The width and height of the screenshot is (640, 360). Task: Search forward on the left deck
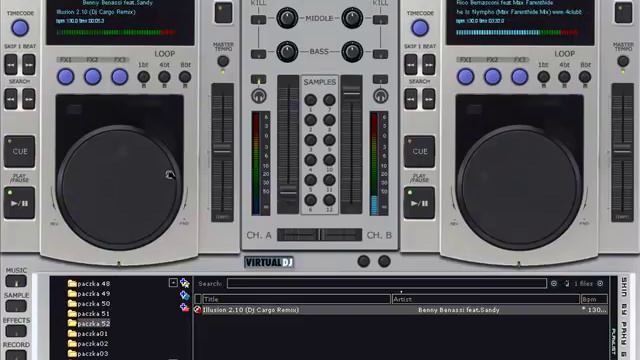pyautogui.click(x=29, y=99)
